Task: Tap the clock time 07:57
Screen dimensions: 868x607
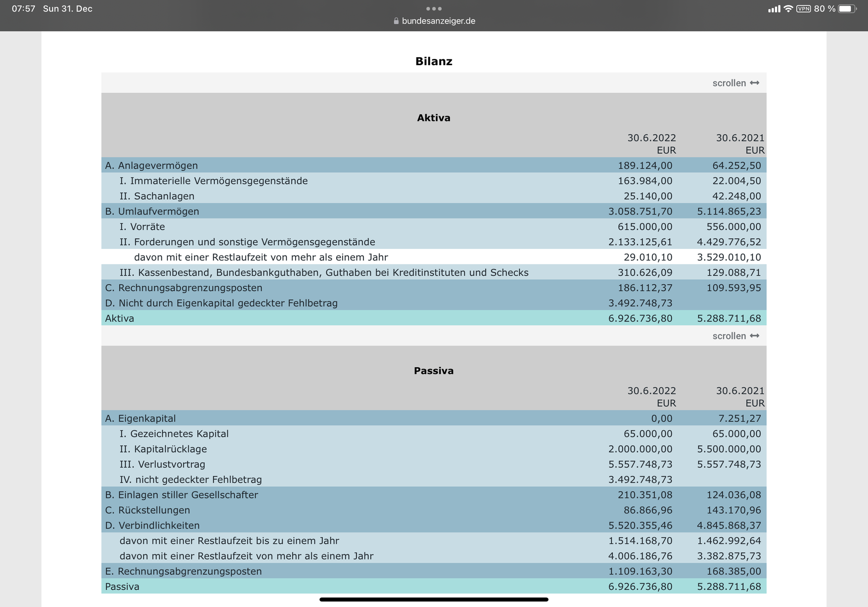Action: click(x=23, y=9)
